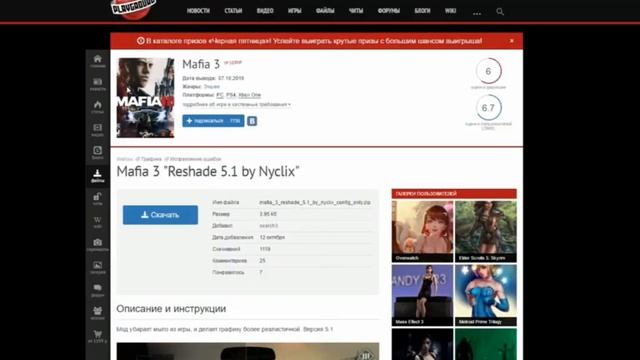Open the Mafia 3 cover image
The height and width of the screenshot is (360, 640).
[145, 98]
